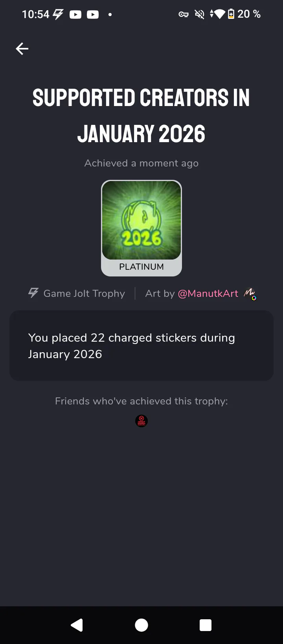Image resolution: width=283 pixels, height=644 pixels.
Task: Tap the Game Jolt notification in status bar
Action: [58, 15]
